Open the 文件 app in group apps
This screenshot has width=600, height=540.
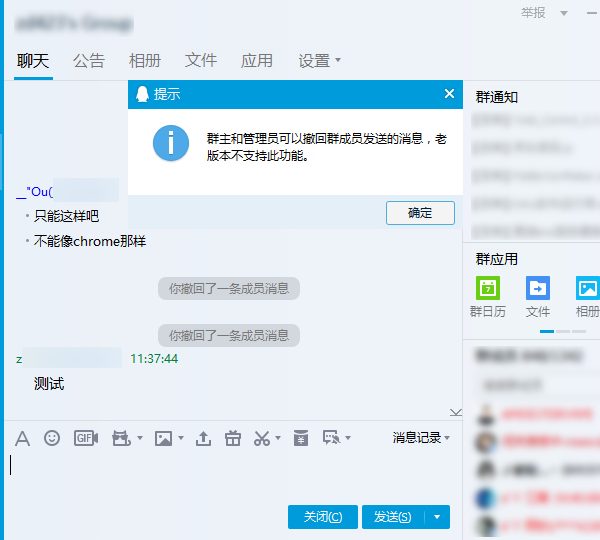pos(538,296)
